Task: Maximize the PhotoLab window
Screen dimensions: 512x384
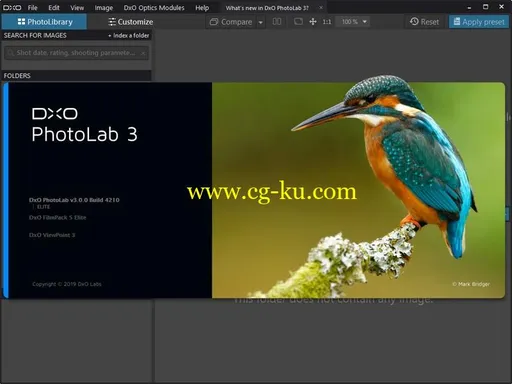Action: tap(485, 7)
